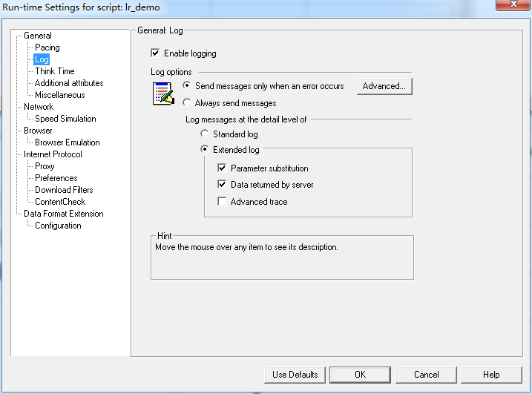The width and height of the screenshot is (532, 394).
Task: Open Help for run-time settings
Action: tap(491, 375)
